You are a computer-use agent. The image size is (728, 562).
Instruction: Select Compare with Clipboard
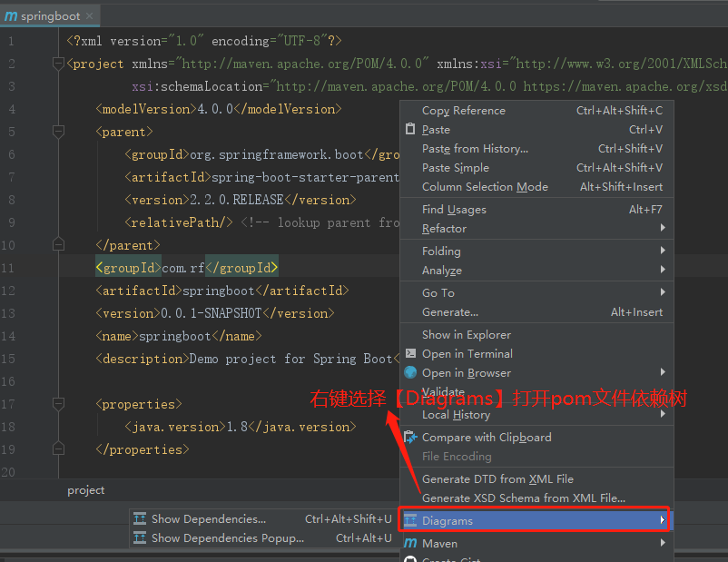point(536,438)
